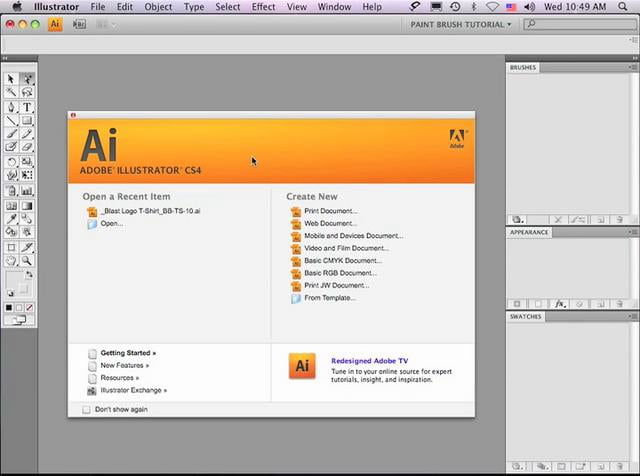Image resolution: width=640 pixels, height=476 pixels.
Task: Select the Eyedropper tool
Action: 11,219
